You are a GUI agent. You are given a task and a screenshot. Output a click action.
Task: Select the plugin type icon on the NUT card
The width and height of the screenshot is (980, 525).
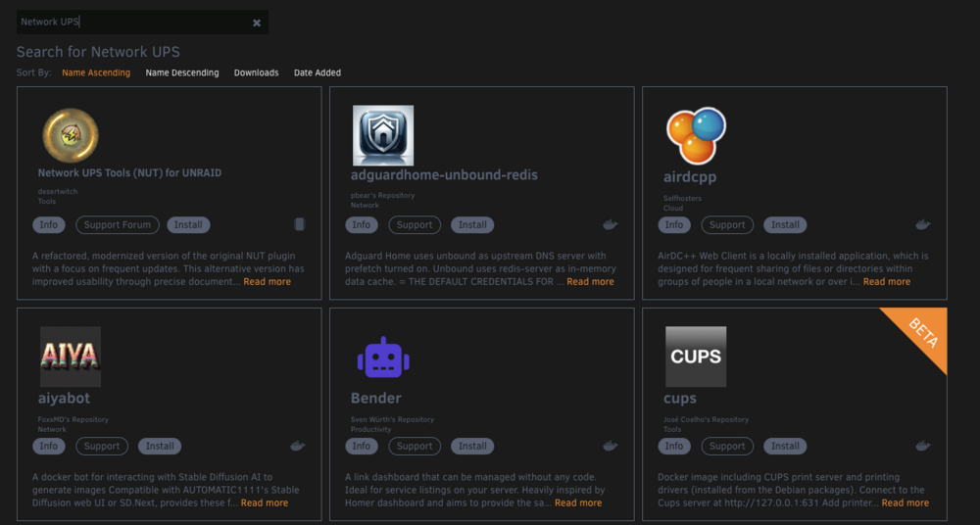[x=299, y=224]
